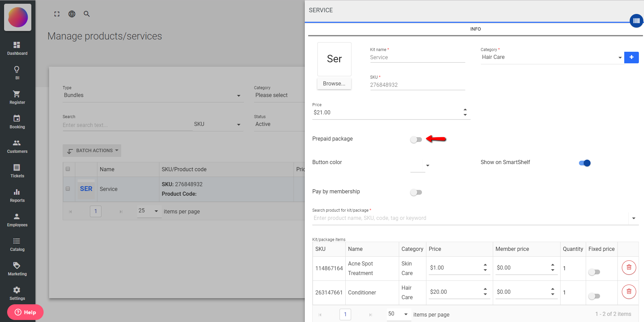Image resolution: width=644 pixels, height=322 pixels.
Task: Click the fullscreen toggle icon
Action: point(57,14)
